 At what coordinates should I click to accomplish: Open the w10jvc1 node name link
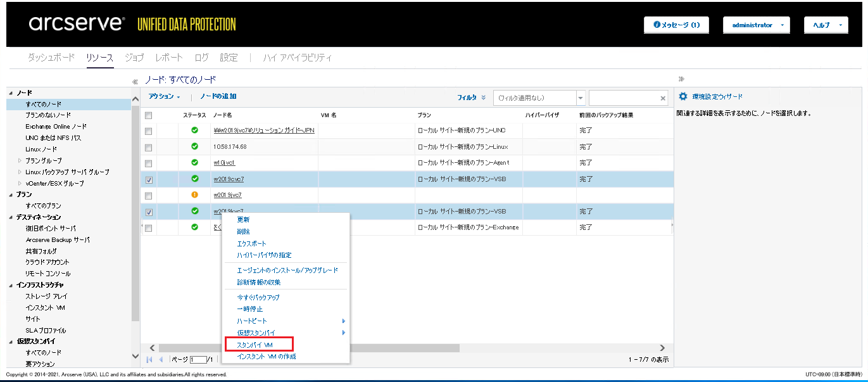(x=225, y=163)
